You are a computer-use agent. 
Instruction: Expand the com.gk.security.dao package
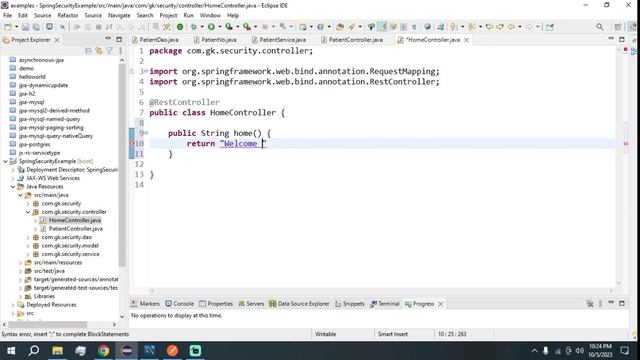[28, 237]
